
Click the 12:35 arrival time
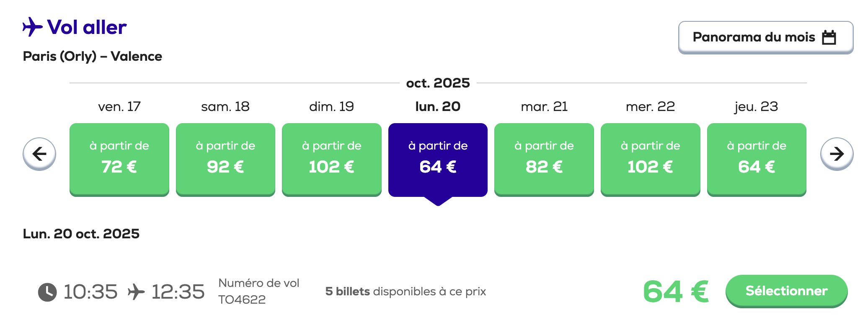click(178, 292)
